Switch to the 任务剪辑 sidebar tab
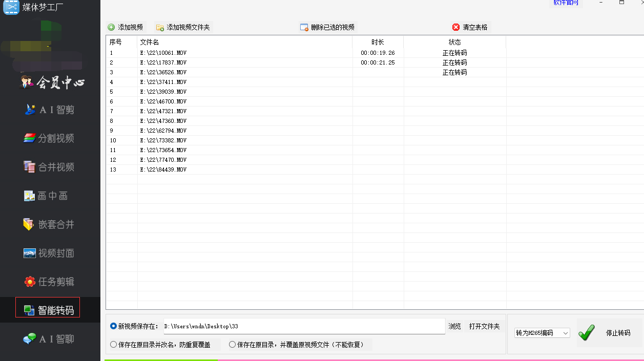Image resolution: width=644 pixels, height=361 pixels. coord(50,282)
